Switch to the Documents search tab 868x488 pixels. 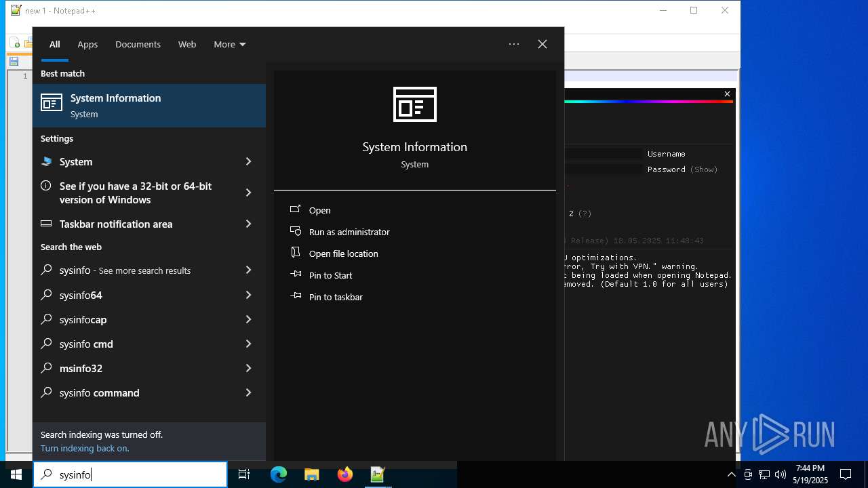click(138, 44)
